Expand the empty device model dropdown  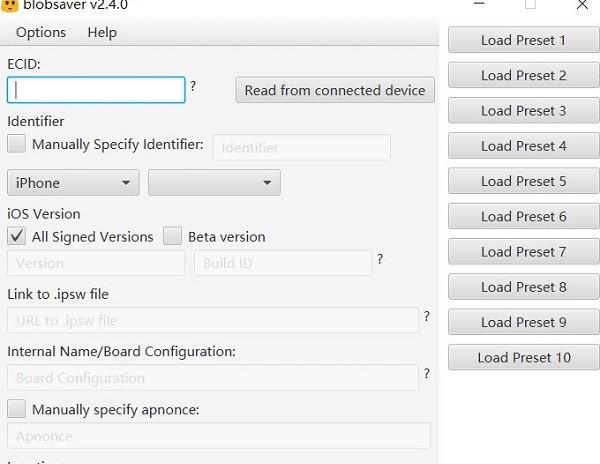(214, 183)
